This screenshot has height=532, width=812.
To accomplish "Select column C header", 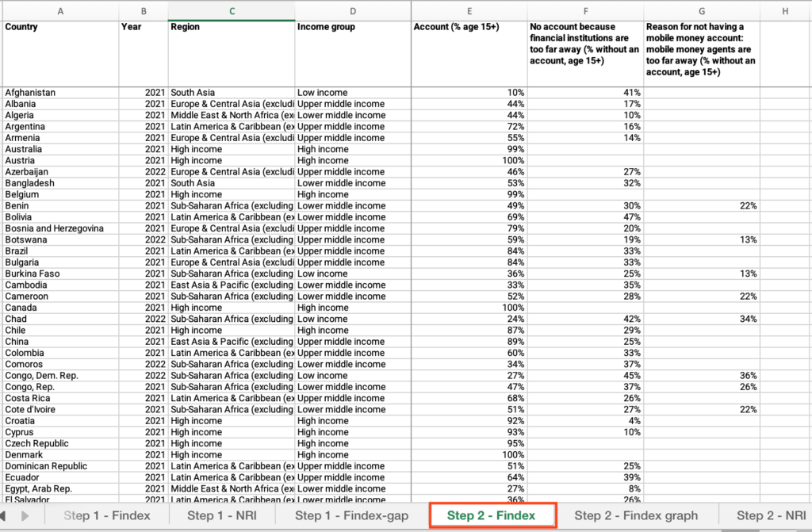I will point(232,11).
